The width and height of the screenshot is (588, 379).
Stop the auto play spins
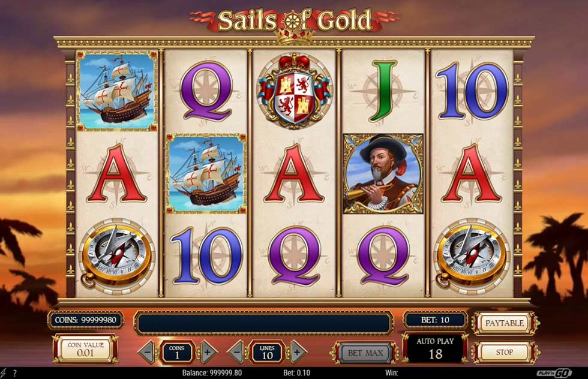[x=505, y=353]
